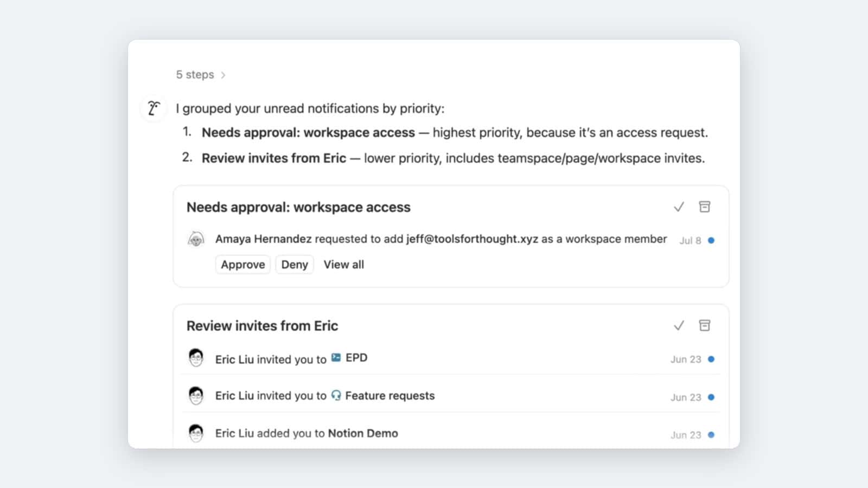This screenshot has height=488, width=868.
Task: Open the EPD teamspace icon link
Action: point(336,358)
